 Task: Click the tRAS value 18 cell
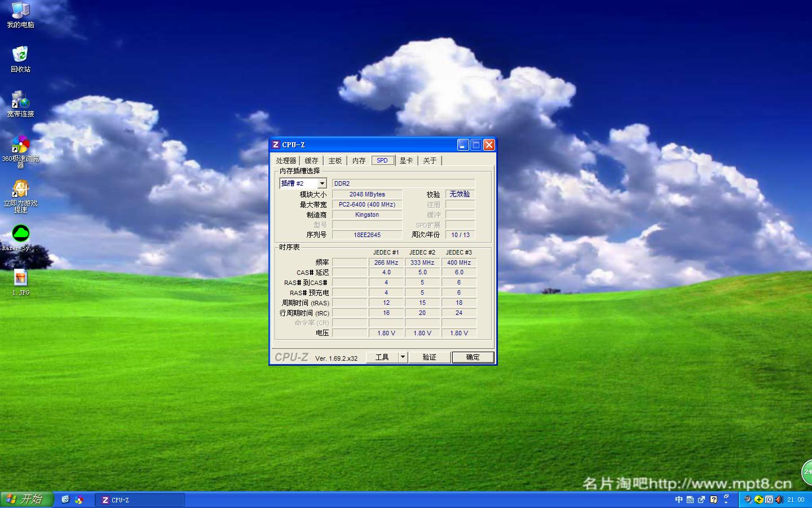click(x=459, y=303)
